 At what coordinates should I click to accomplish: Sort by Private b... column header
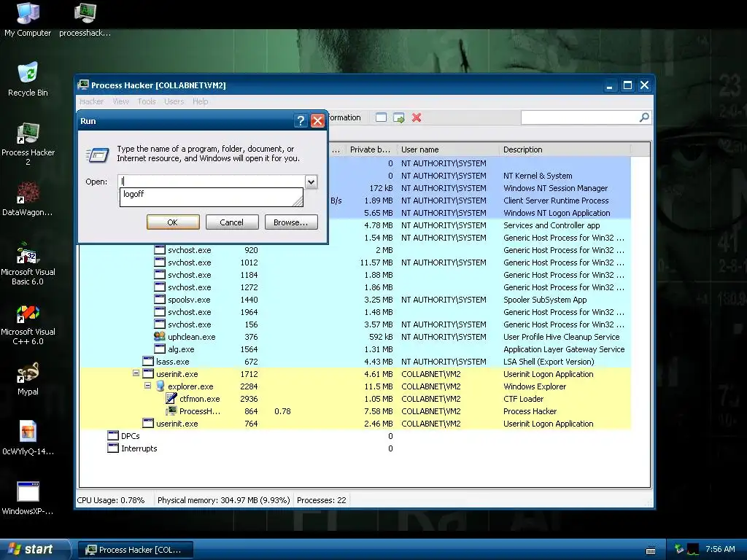click(370, 149)
